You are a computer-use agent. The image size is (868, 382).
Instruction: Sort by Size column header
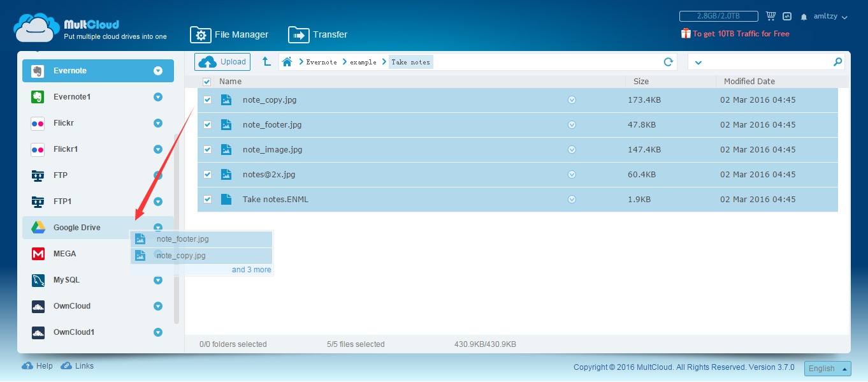click(x=641, y=82)
